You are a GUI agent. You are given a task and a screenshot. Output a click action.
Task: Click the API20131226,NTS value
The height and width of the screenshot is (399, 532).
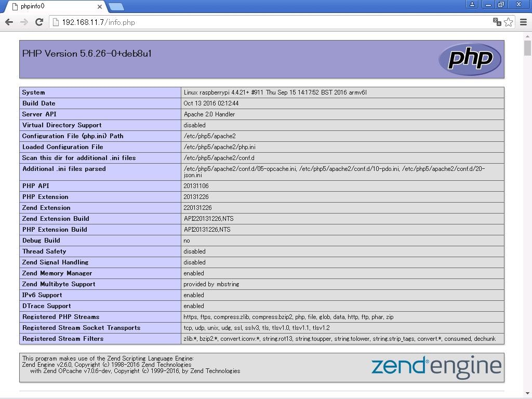(207, 229)
